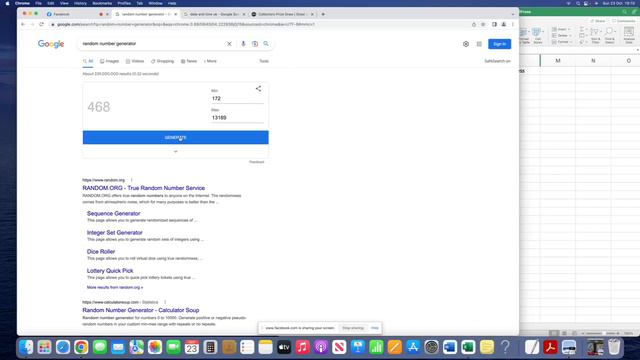Screen dimensions: 640x360
Task: Open the App Store from the dock
Action: pos(413,347)
